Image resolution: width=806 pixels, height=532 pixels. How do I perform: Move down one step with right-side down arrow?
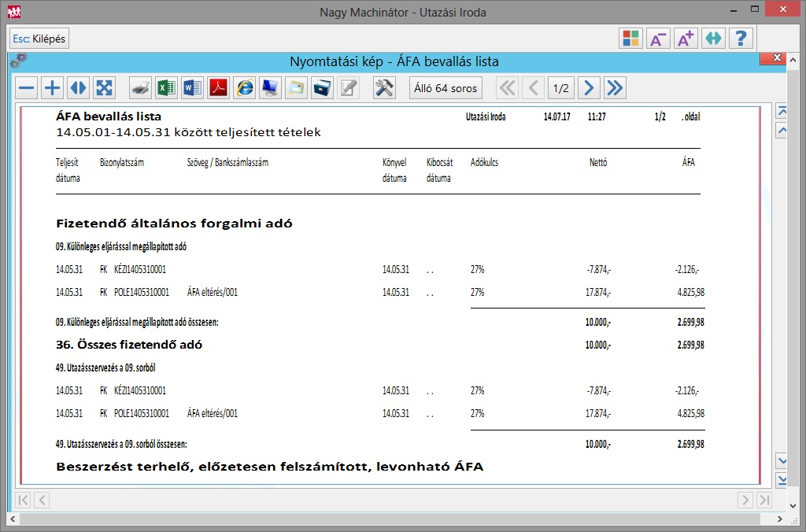(x=782, y=460)
